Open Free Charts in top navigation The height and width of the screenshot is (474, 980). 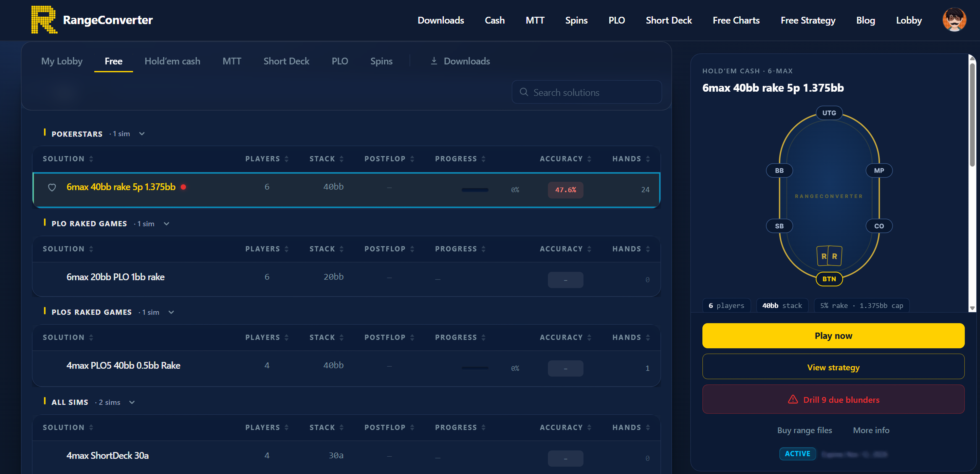(736, 20)
